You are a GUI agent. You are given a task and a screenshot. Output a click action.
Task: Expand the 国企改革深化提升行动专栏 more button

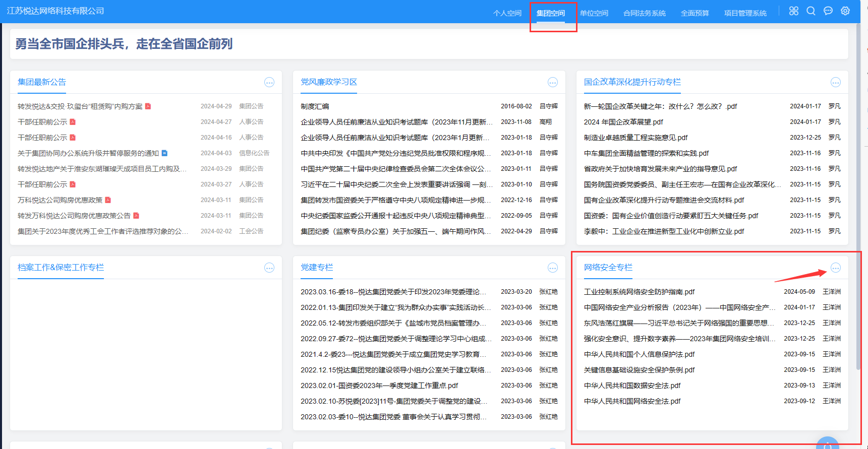tap(836, 82)
